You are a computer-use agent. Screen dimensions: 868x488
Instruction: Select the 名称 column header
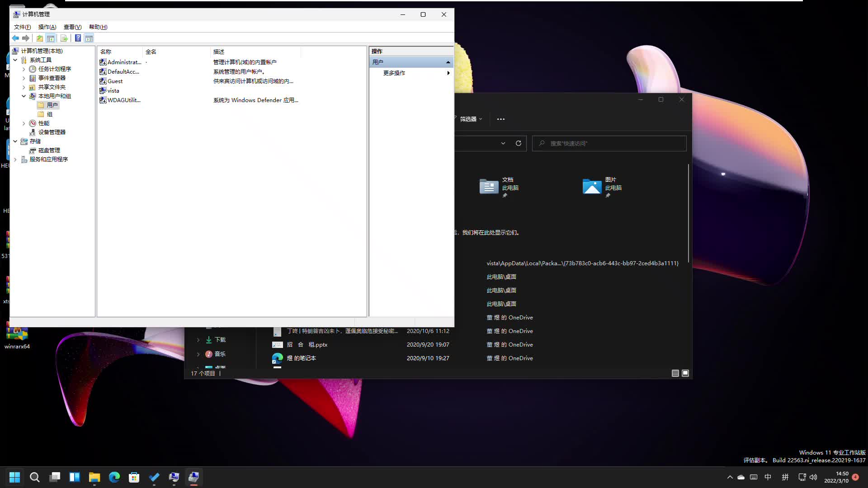pos(105,52)
